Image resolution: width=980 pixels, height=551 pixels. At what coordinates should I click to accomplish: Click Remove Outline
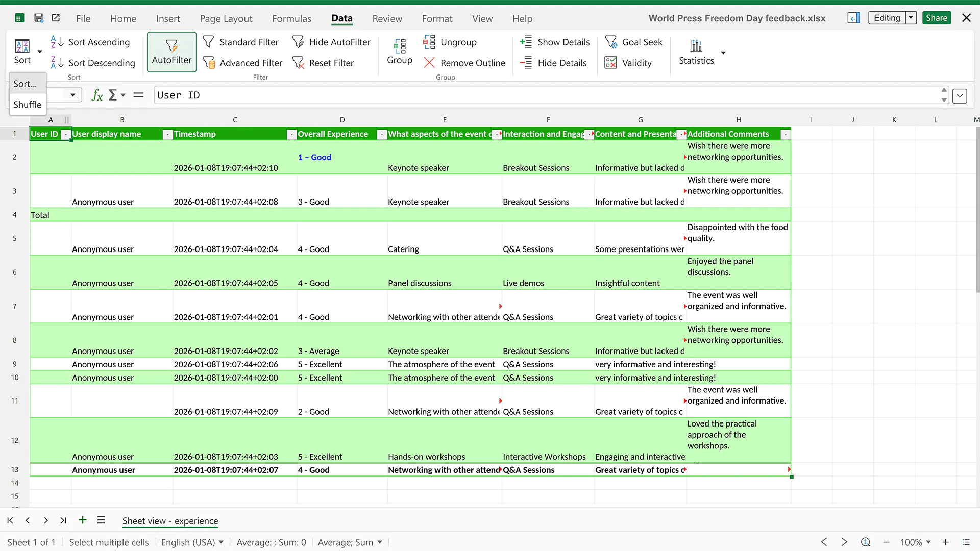(x=464, y=63)
